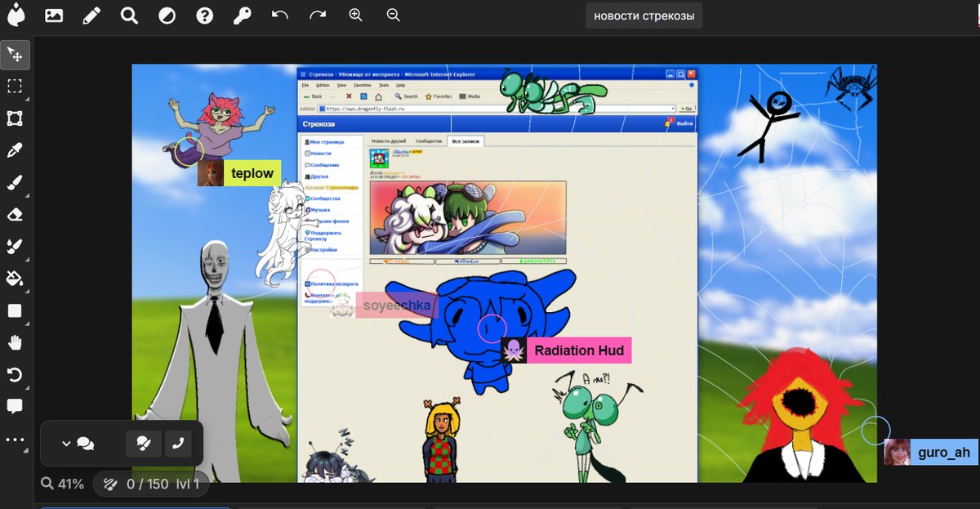Click Radiation Hud's octopus avatar
Viewport: 980px width, 509px height.
[514, 350]
